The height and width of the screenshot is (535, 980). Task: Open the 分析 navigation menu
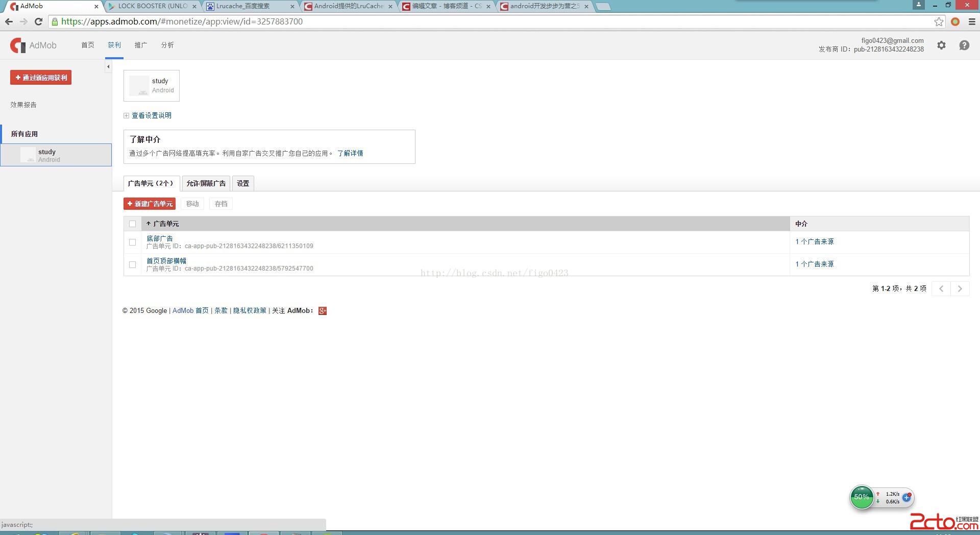pyautogui.click(x=167, y=45)
